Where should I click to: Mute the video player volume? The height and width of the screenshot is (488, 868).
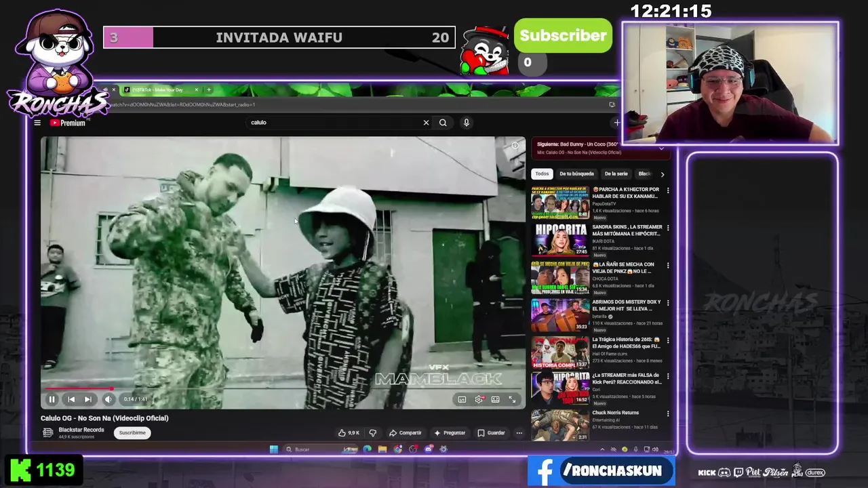[x=108, y=399]
